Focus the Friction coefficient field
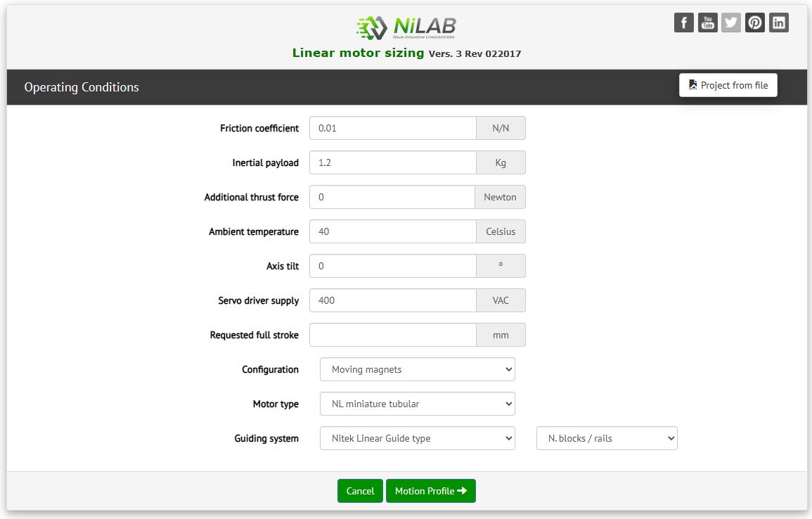The height and width of the screenshot is (519, 812). (392, 128)
